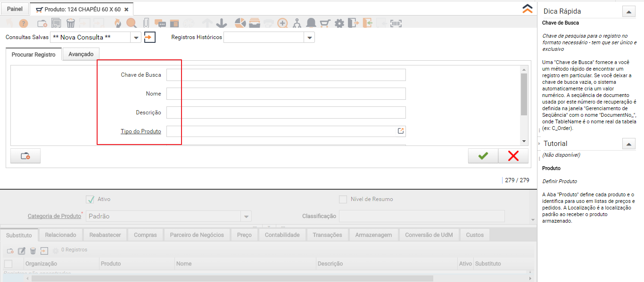Open the Conversão de UdM tab
Viewport: 644px width, 282px height.
429,235
